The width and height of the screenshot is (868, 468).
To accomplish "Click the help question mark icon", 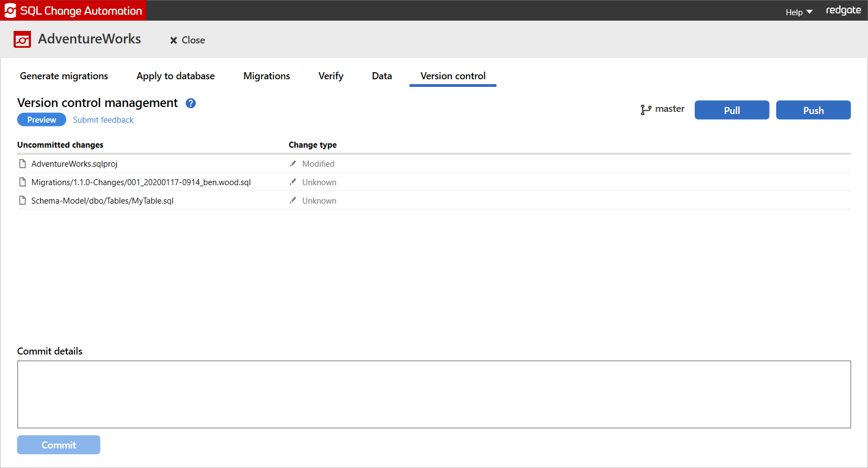I will pyautogui.click(x=191, y=103).
